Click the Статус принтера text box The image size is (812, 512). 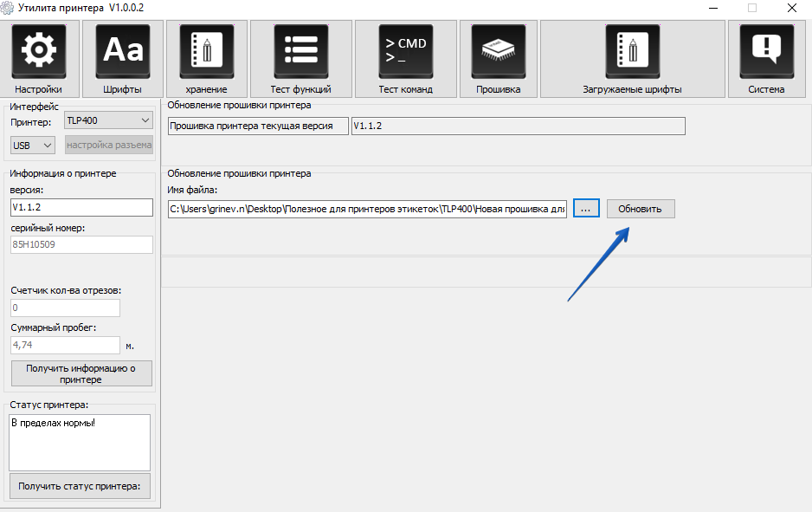pos(80,442)
